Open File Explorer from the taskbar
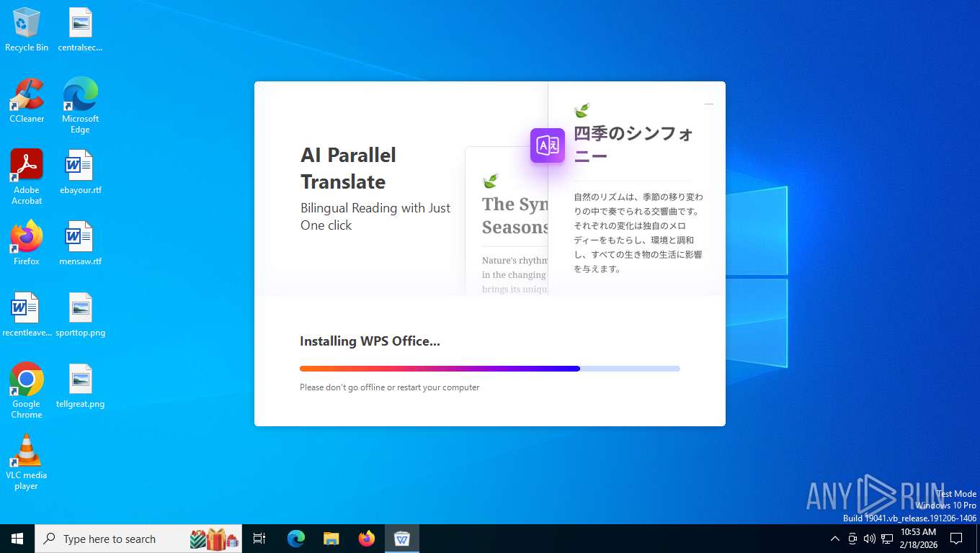Screen dimensions: 980x553 (x=331, y=539)
